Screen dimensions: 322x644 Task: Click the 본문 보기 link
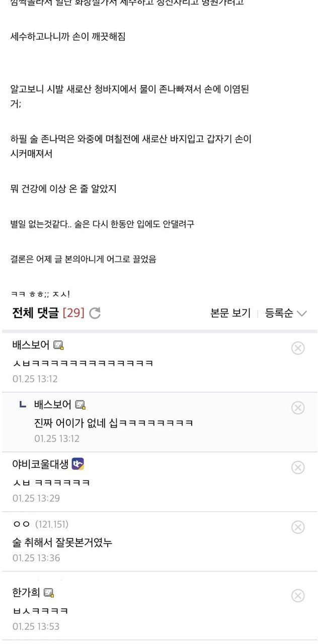230,313
